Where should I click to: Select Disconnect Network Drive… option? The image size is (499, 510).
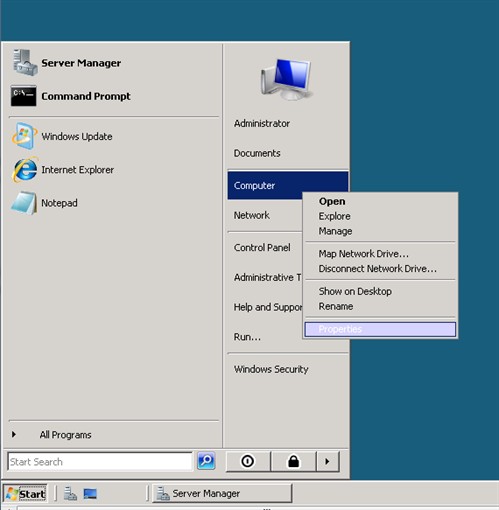pos(380,269)
